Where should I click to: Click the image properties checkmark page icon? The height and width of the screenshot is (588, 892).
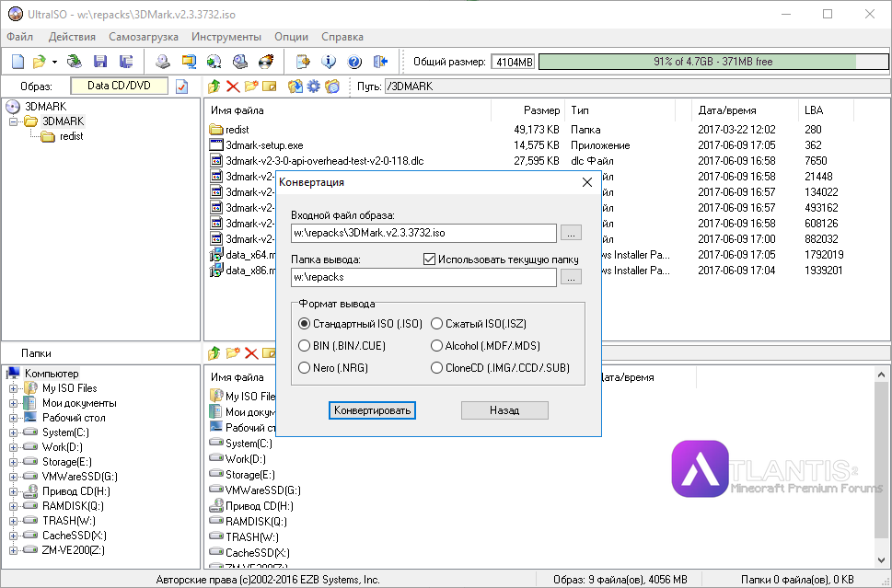click(182, 86)
